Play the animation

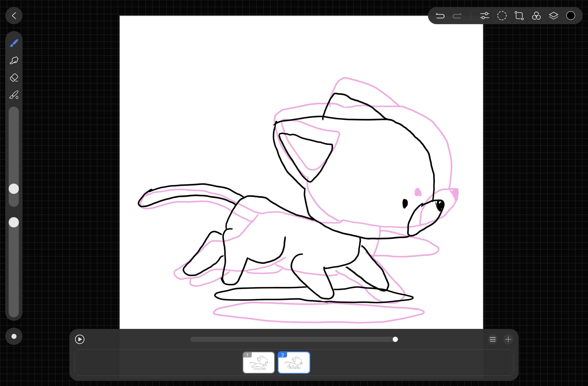(80, 339)
